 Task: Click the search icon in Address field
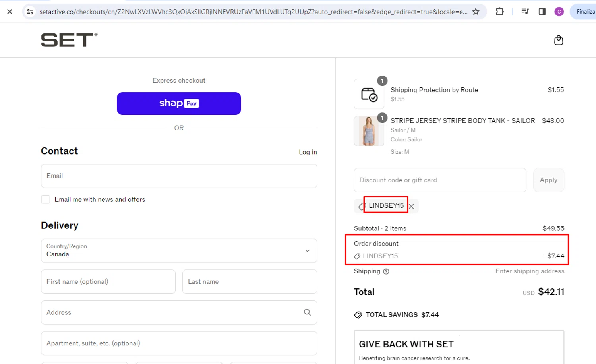coord(307,312)
